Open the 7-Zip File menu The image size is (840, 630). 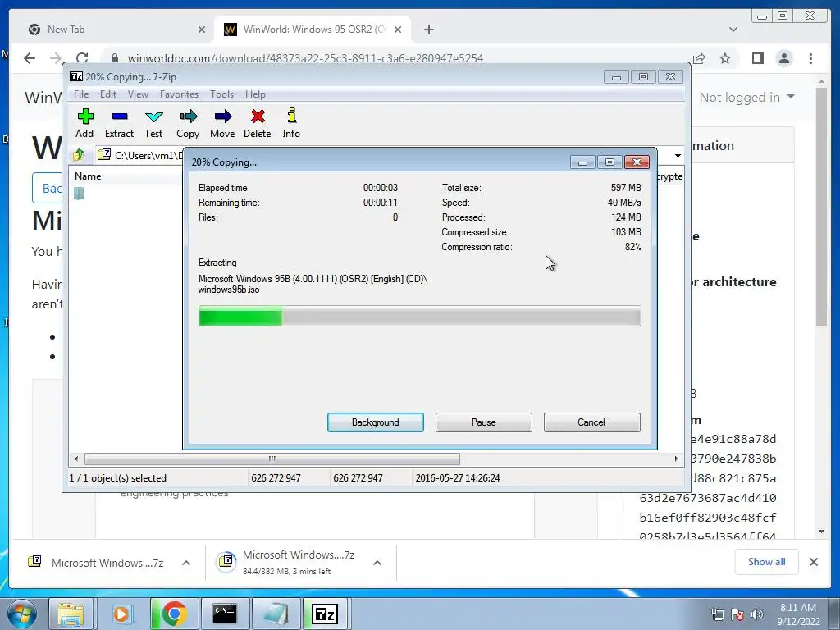pos(81,94)
